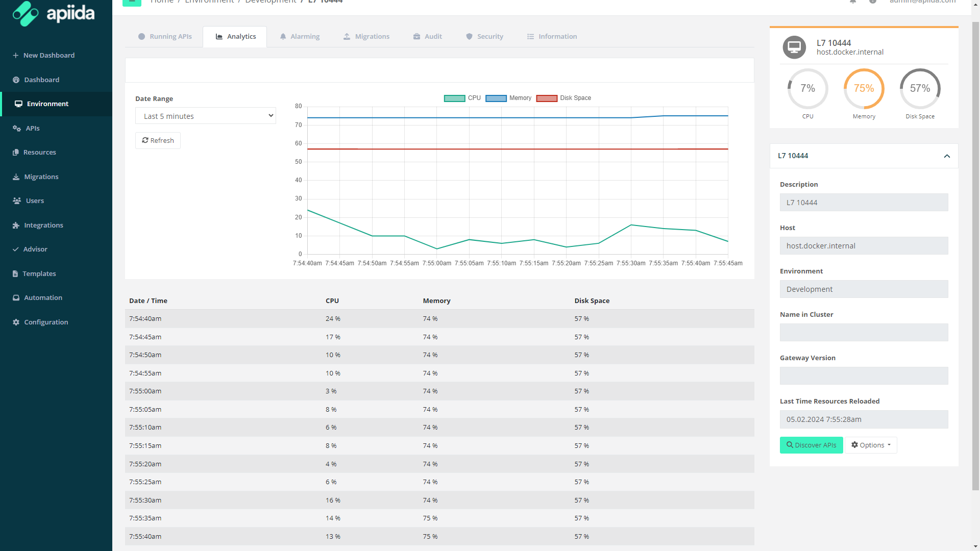Switch to the Alarming tab
The width and height of the screenshot is (980, 551).
(x=300, y=36)
